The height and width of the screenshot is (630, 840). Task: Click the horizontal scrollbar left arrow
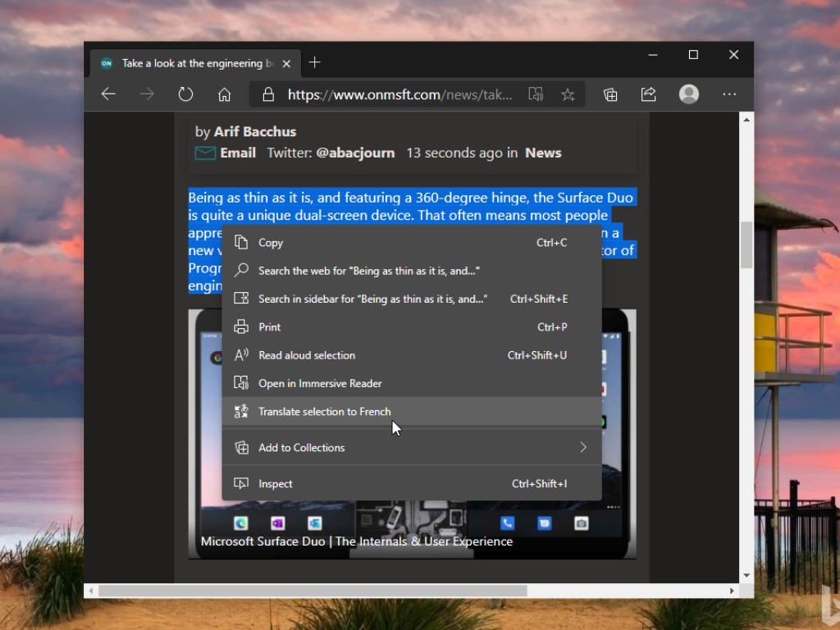[x=91, y=591]
